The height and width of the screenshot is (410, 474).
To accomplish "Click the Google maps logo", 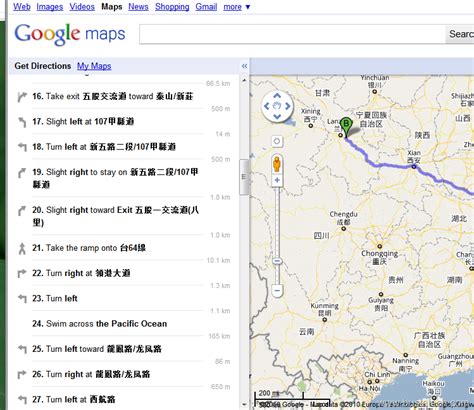I will (70, 34).
